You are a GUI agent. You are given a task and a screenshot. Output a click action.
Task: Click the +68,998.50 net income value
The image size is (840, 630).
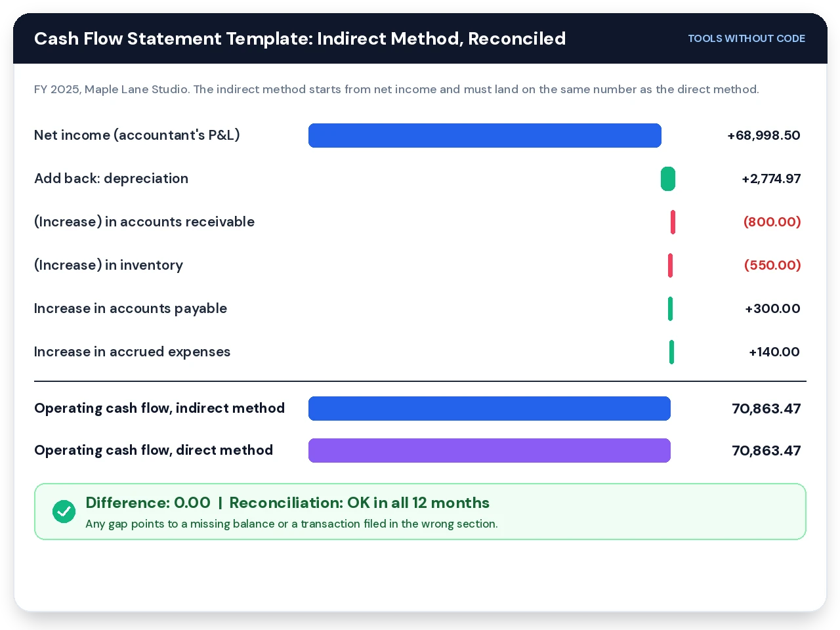coord(764,135)
